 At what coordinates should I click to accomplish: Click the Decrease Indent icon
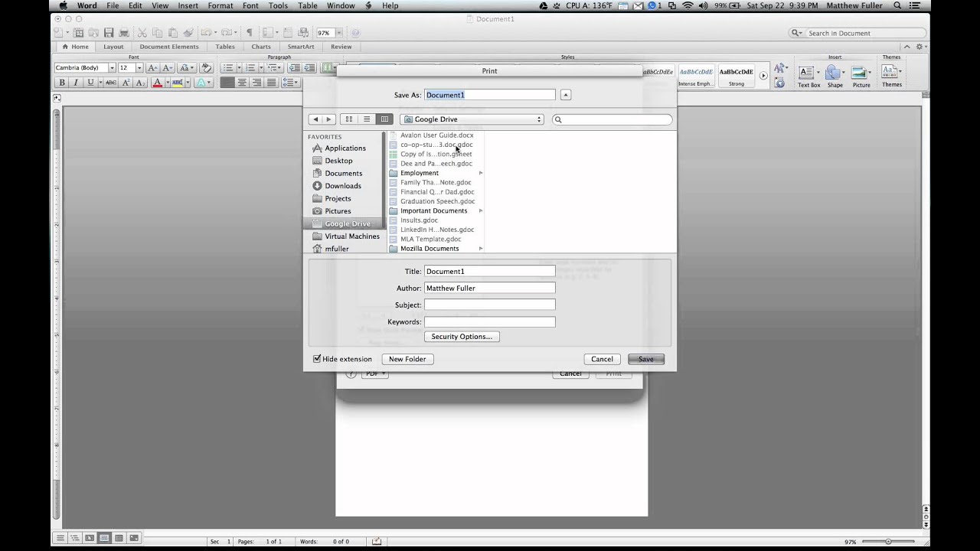[x=294, y=68]
